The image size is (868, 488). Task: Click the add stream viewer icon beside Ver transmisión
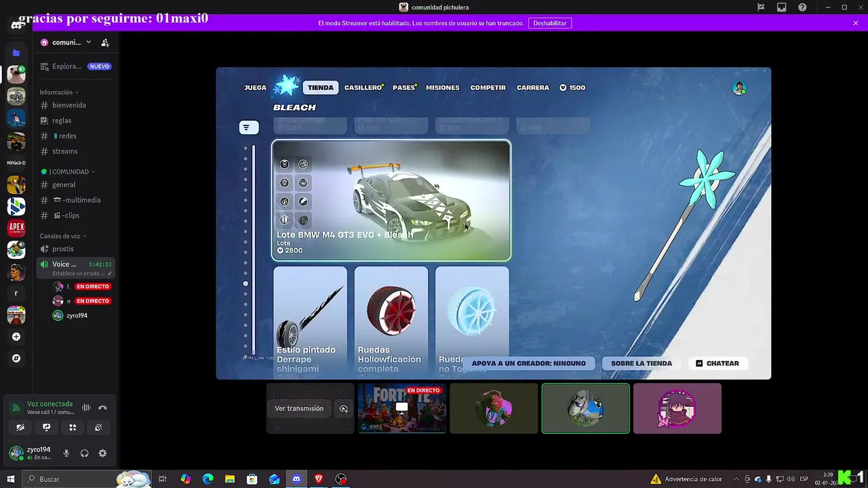pyautogui.click(x=344, y=409)
